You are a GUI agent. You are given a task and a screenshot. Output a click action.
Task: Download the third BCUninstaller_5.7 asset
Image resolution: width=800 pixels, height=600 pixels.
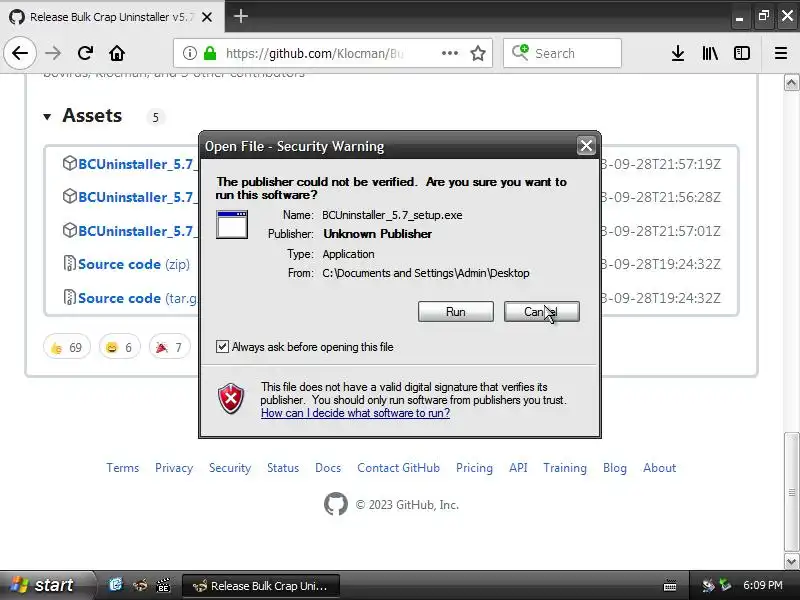pyautogui.click(x=136, y=231)
